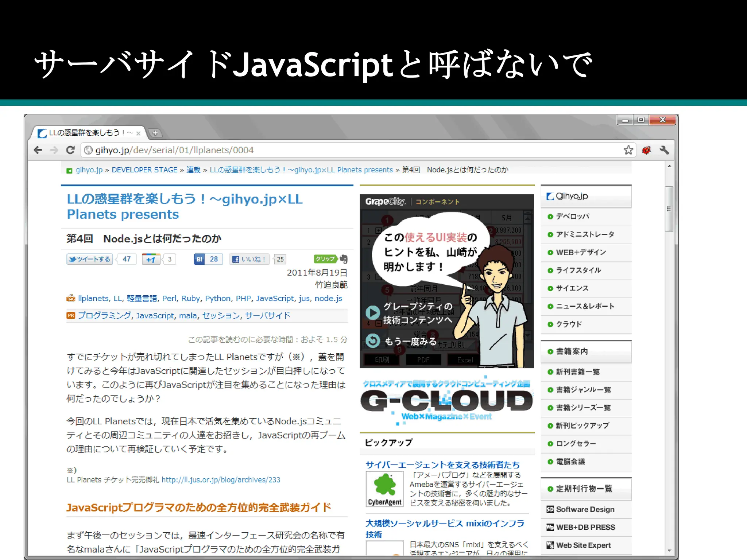
Task: Click the Hatena B! bookmark icon
Action: point(199,259)
